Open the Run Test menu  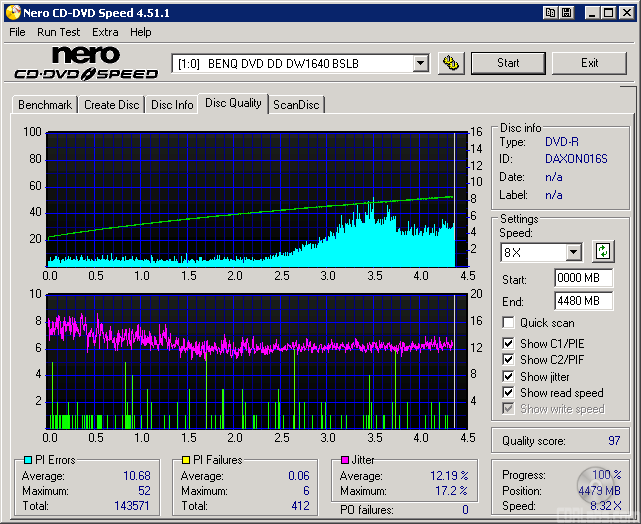pos(59,32)
